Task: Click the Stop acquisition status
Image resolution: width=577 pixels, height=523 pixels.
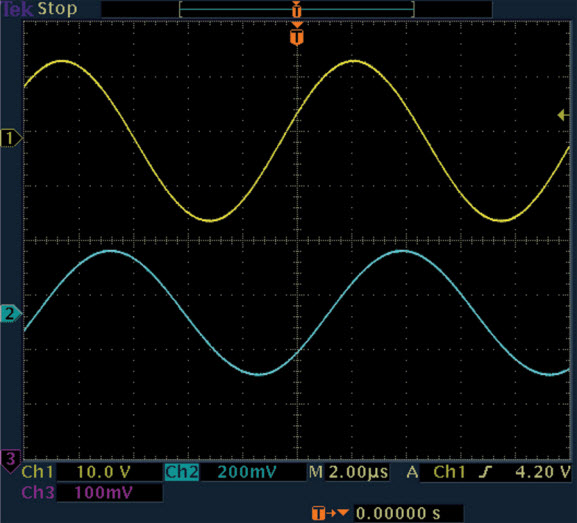Action: pyautogui.click(x=57, y=9)
